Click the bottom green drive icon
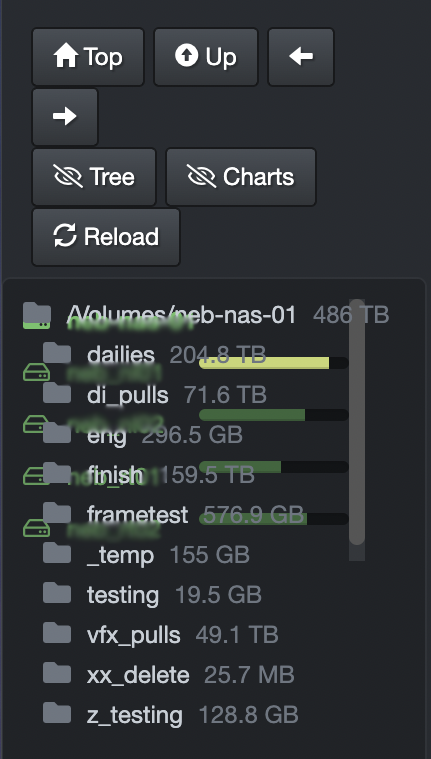Viewport: 431px width, 759px height. [37, 528]
